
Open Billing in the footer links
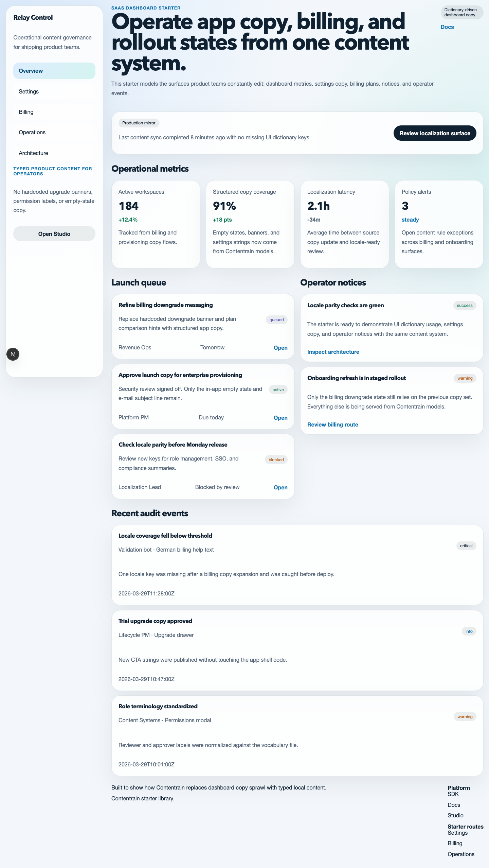tap(455, 843)
